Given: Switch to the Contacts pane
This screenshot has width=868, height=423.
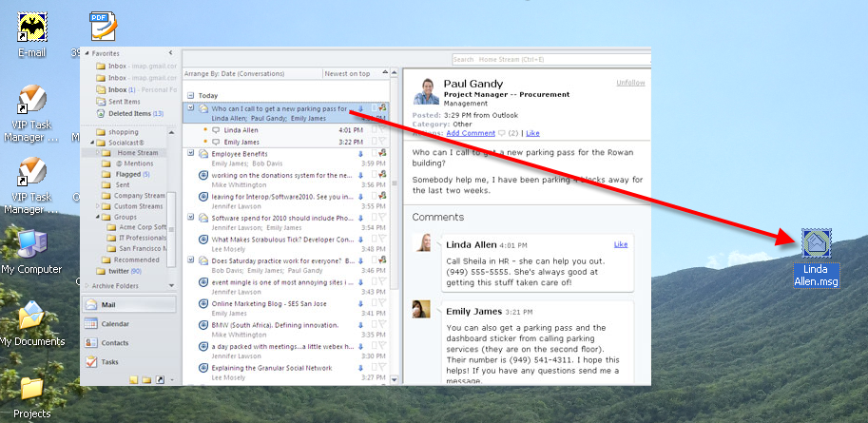Looking at the screenshot, I should tap(114, 342).
